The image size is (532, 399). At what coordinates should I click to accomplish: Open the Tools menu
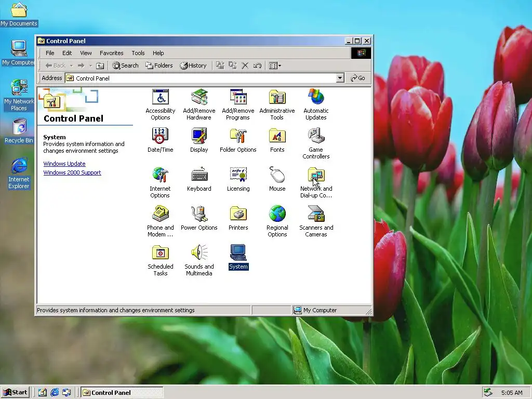138,53
